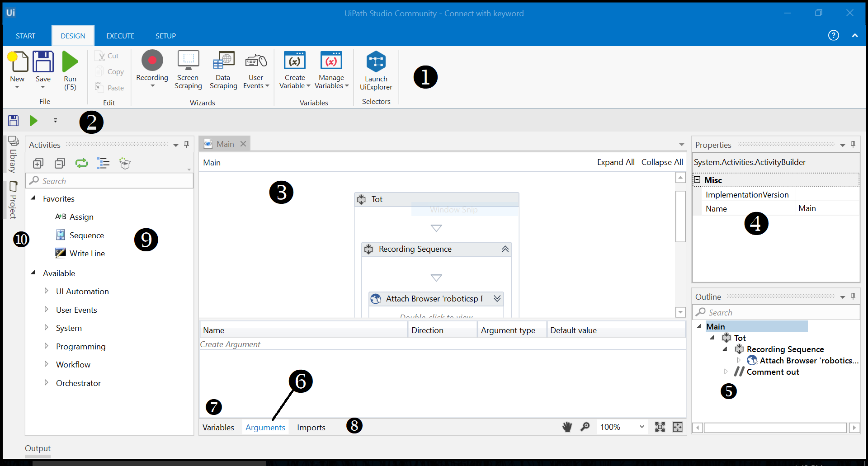
Task: Expand the UI Automation category
Action: (x=46, y=291)
